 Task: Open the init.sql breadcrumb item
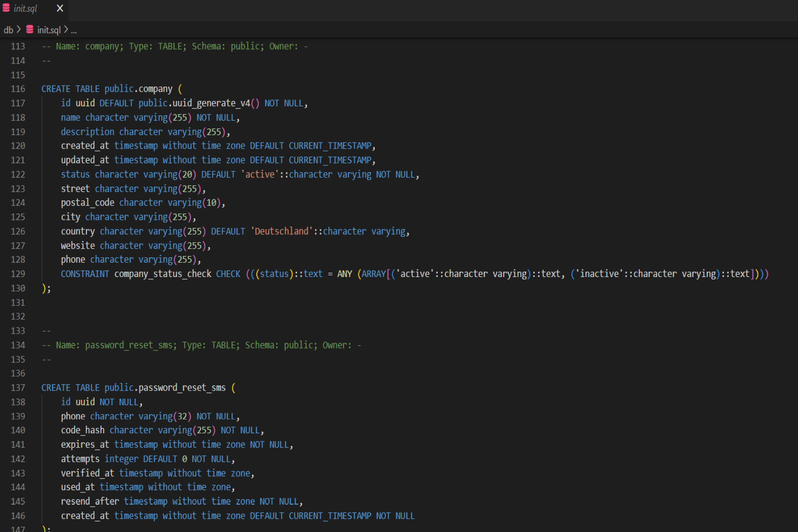coord(49,30)
